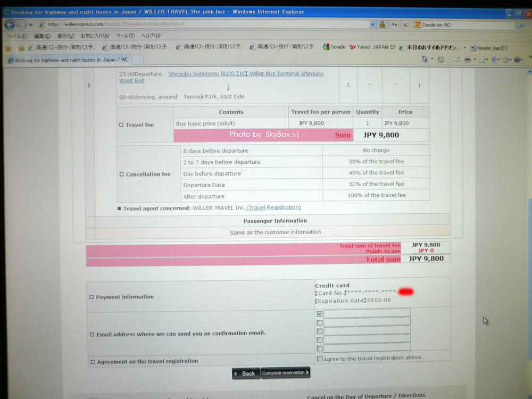Viewport: 532px width, 399px height.
Task: Open the address bar URL history dropdown
Action: pyautogui.click(x=372, y=24)
